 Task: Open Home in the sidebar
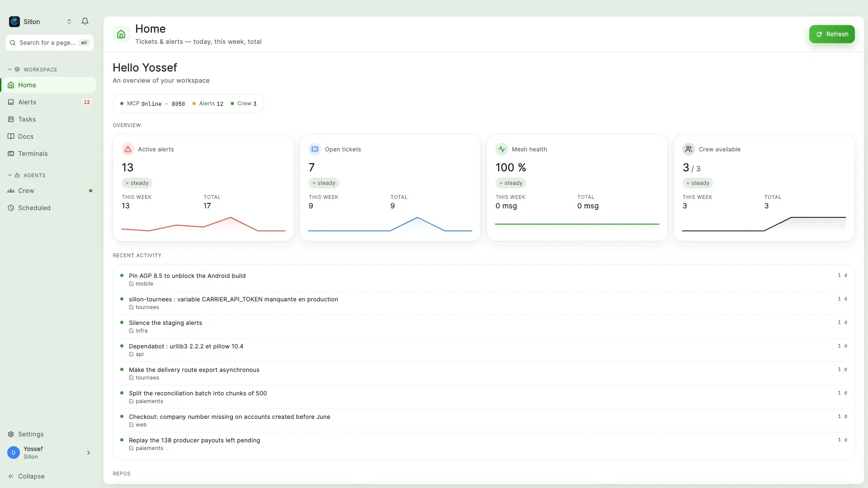tap(48, 85)
